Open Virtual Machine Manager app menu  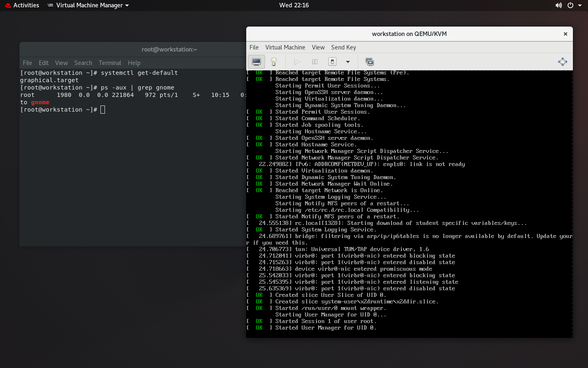[x=88, y=5]
